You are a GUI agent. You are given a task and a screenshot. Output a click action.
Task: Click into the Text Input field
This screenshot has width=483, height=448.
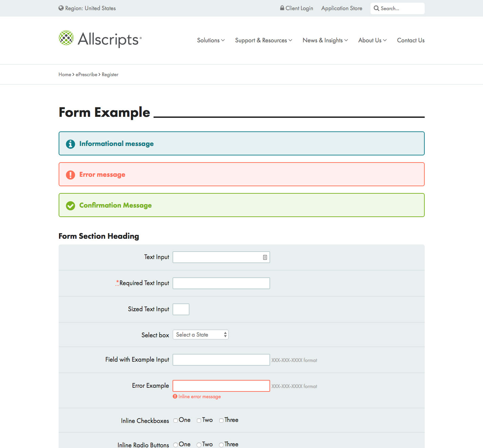coord(221,257)
